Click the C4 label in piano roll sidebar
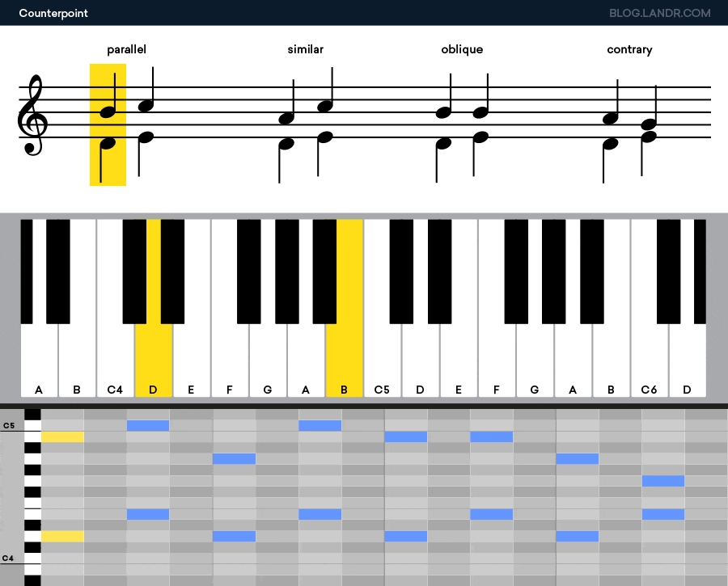The width and height of the screenshot is (728, 586). tap(8, 559)
